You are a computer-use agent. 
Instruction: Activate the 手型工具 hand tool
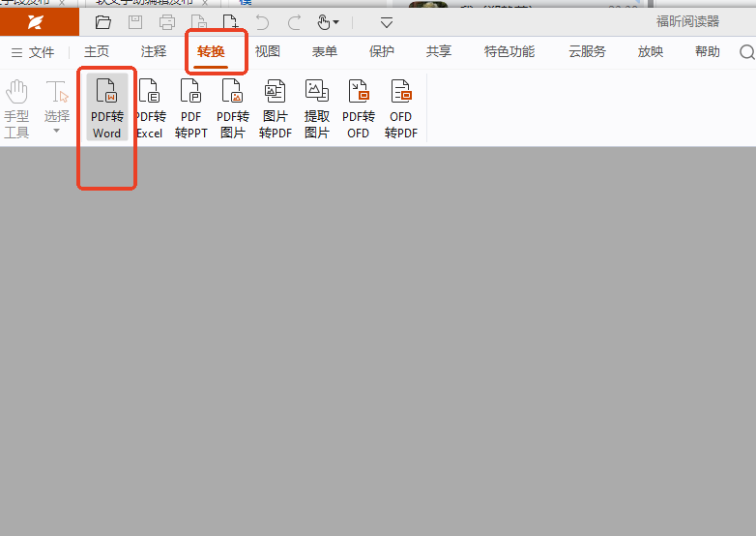(16, 107)
